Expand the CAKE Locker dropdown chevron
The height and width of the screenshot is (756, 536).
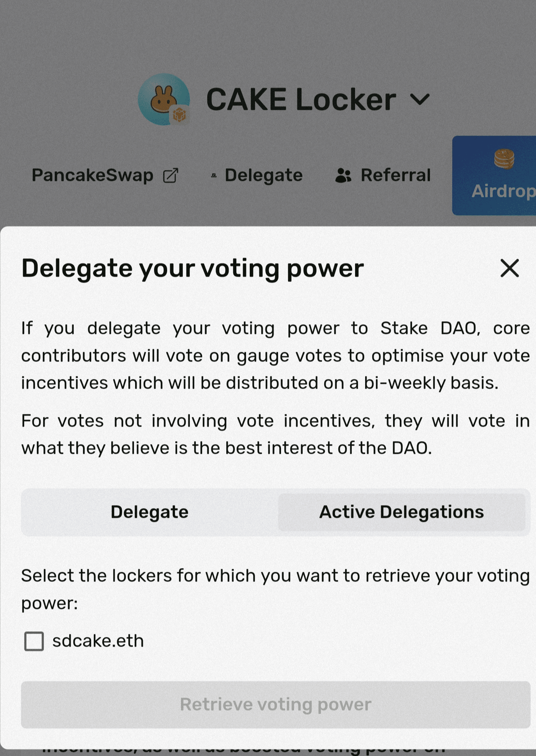(419, 99)
